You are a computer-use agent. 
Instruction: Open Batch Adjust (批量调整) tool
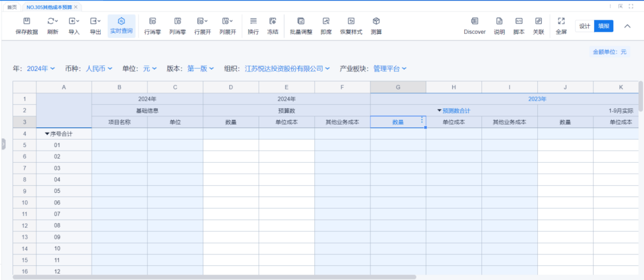301,21
